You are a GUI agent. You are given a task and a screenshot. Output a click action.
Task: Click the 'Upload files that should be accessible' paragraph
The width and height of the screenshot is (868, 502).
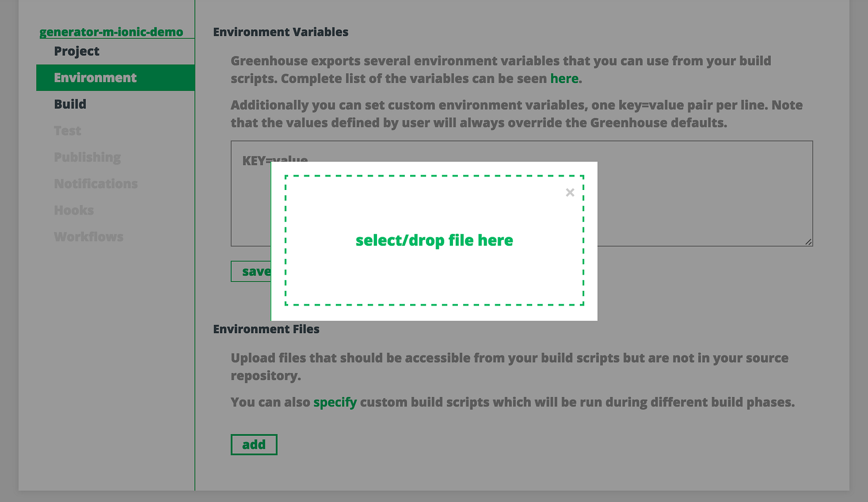tap(509, 366)
